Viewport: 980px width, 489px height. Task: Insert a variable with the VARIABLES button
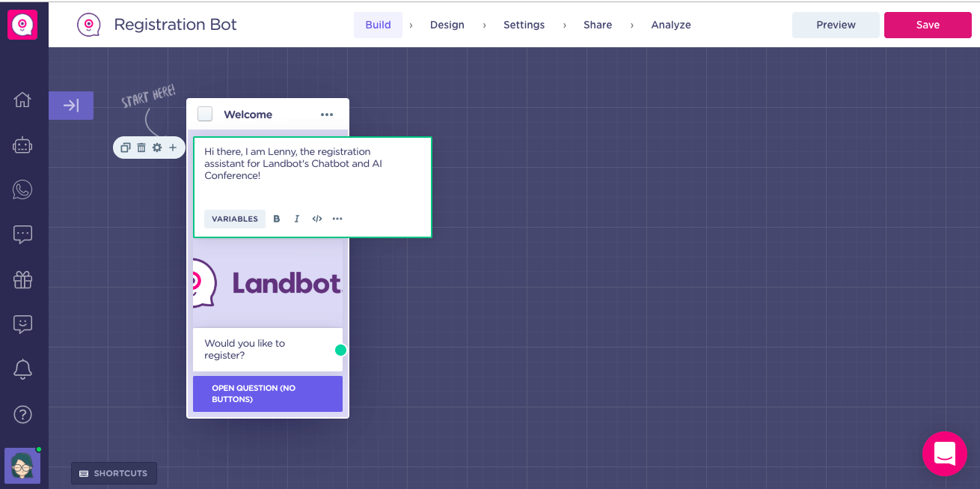235,219
